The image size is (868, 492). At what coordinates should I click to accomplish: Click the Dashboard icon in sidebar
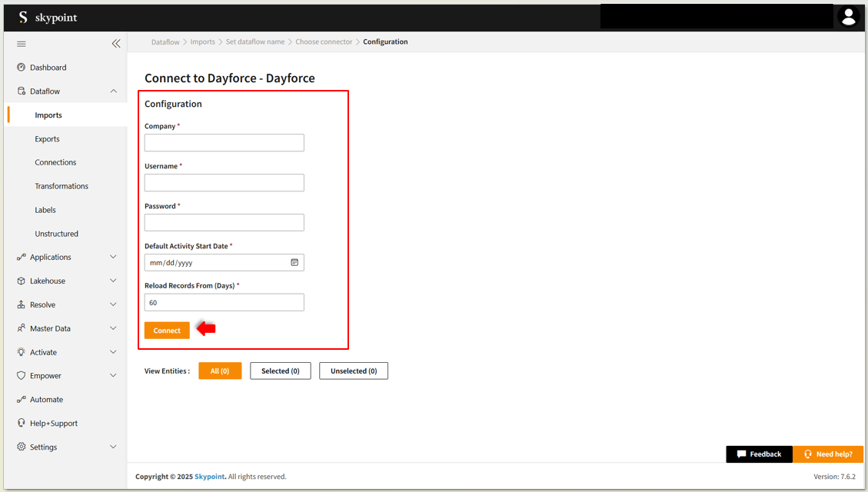click(x=22, y=68)
